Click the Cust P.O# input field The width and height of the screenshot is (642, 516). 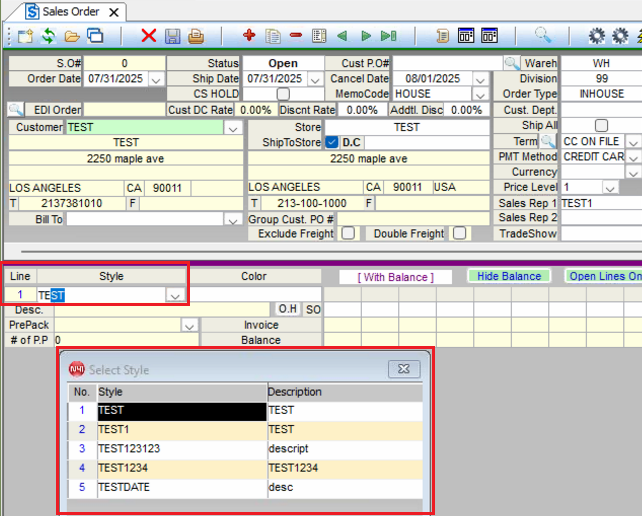[x=447, y=63]
